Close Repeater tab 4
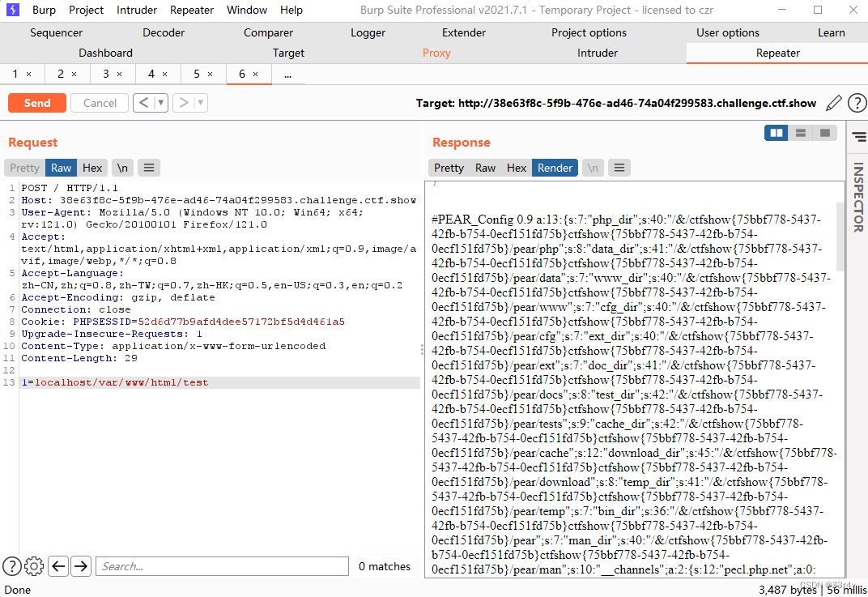 coord(165,75)
